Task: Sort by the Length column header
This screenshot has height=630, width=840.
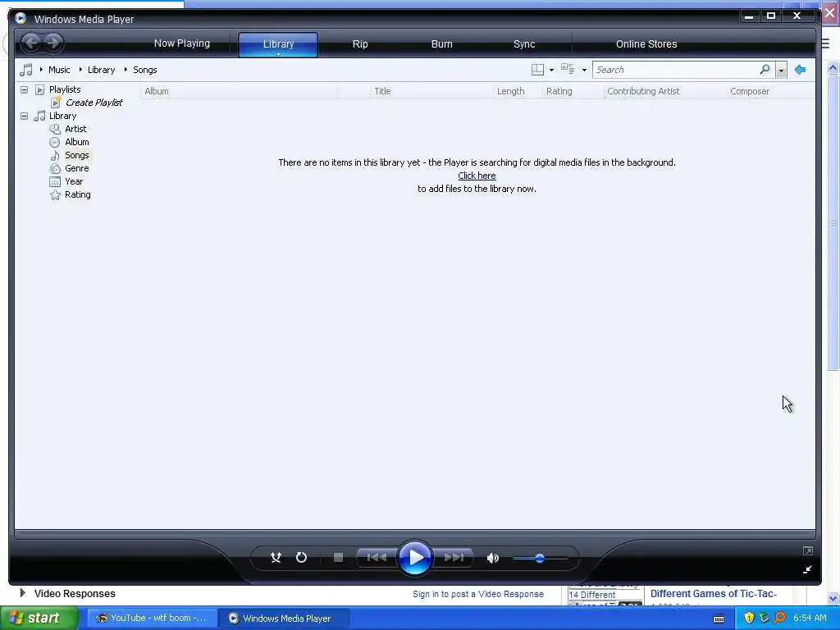Action: pos(518,91)
